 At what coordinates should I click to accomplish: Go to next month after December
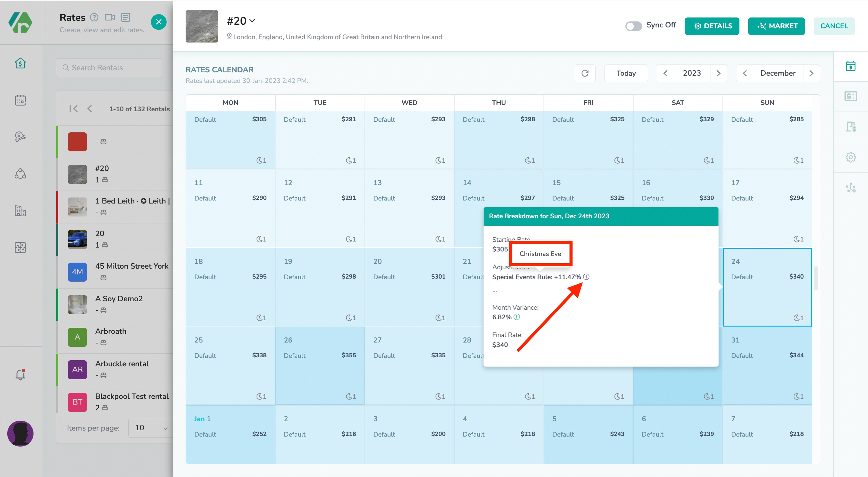point(811,73)
